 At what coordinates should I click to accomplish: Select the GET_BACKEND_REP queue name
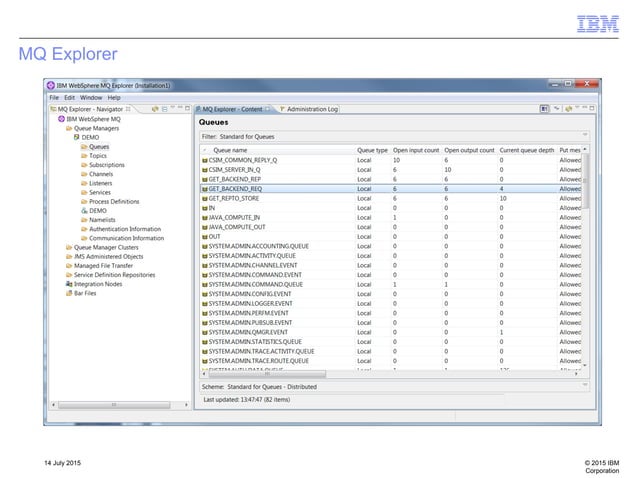pos(234,179)
